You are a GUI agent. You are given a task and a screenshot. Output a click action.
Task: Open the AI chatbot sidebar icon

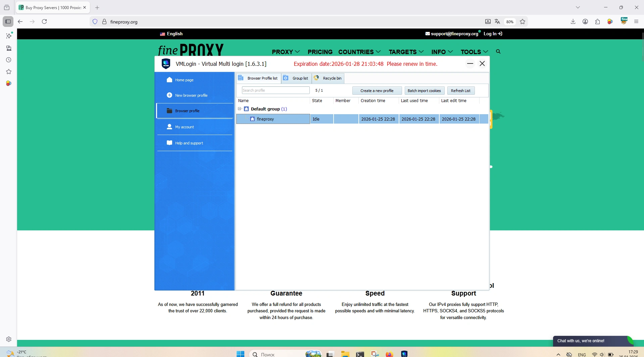coord(9,36)
